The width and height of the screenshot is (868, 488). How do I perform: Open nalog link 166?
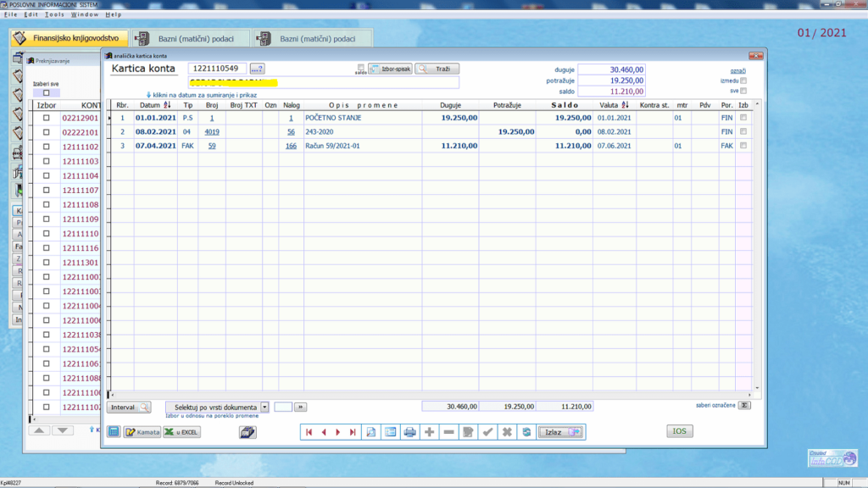click(x=291, y=146)
